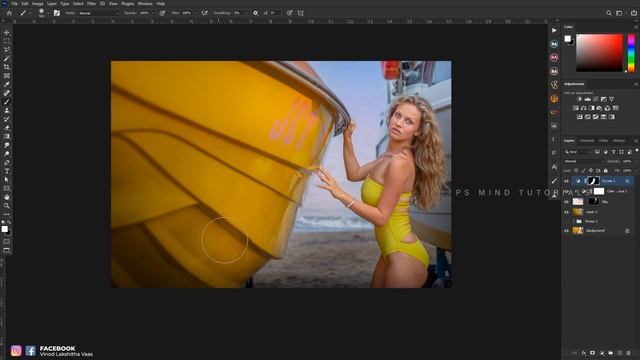The width and height of the screenshot is (640, 360).
Task: Click the Delete layer trash icon
Action: pyautogui.click(x=629, y=353)
